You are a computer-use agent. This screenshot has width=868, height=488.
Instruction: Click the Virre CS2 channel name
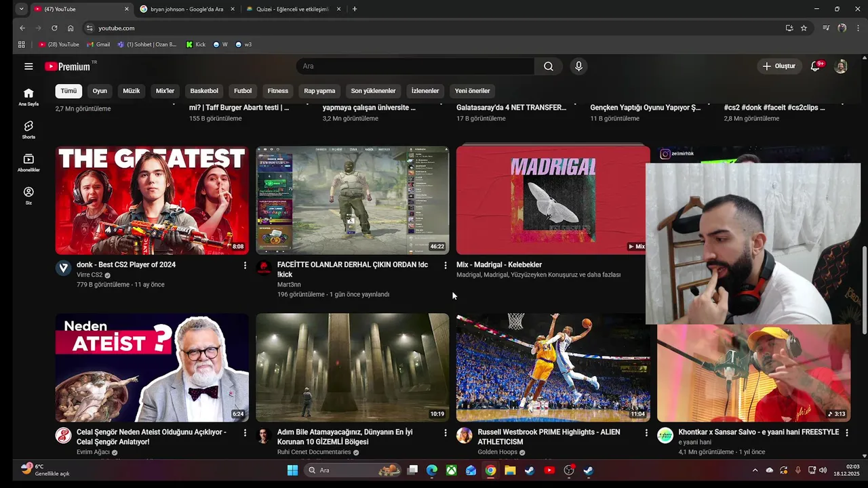tap(90, 275)
